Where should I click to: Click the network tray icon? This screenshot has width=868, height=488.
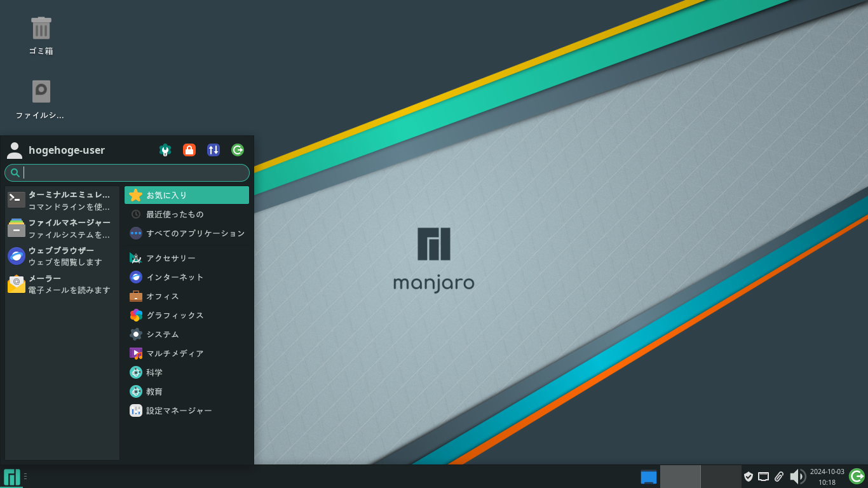(764, 477)
